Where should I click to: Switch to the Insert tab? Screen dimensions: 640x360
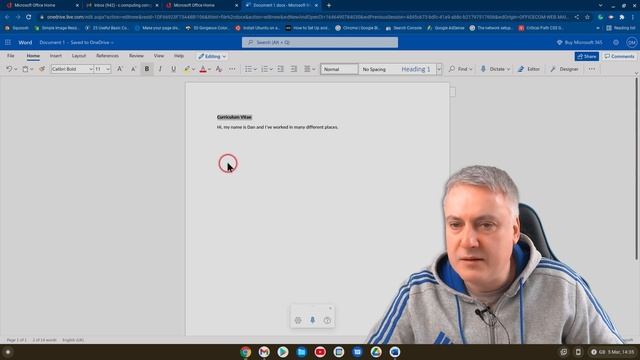[56, 56]
